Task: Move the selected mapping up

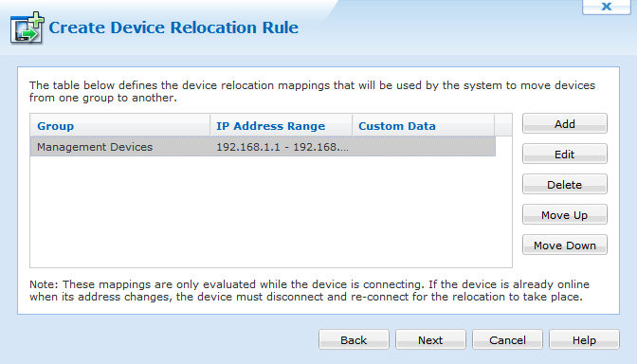Action: point(565,214)
